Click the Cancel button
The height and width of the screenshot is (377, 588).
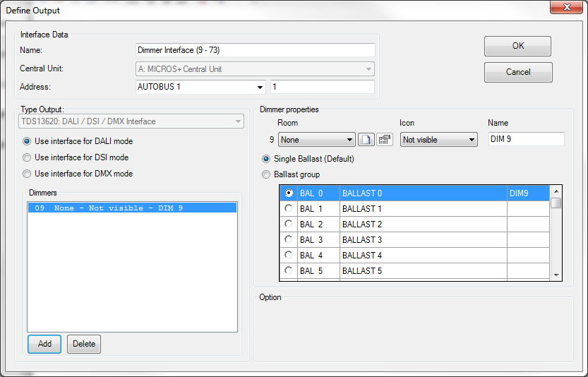(518, 72)
